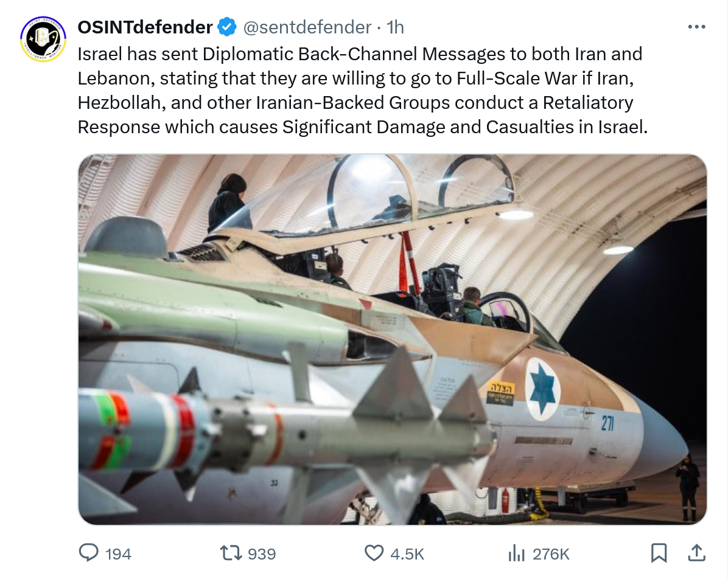Click the 4.5K likes count

tap(407, 554)
